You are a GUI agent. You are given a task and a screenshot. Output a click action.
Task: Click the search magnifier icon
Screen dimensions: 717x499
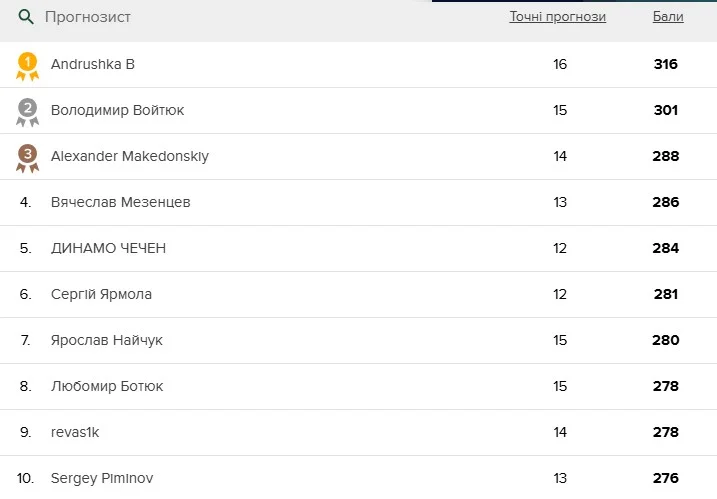[26, 17]
